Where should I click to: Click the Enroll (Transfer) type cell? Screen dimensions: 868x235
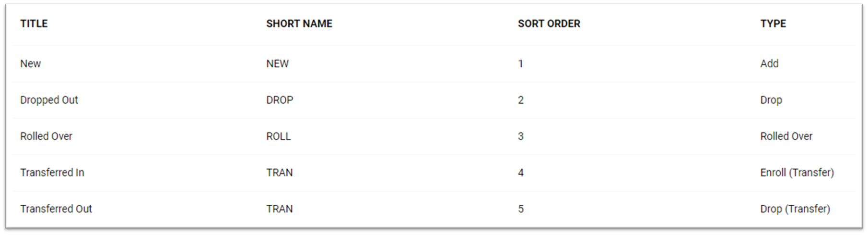point(797,173)
